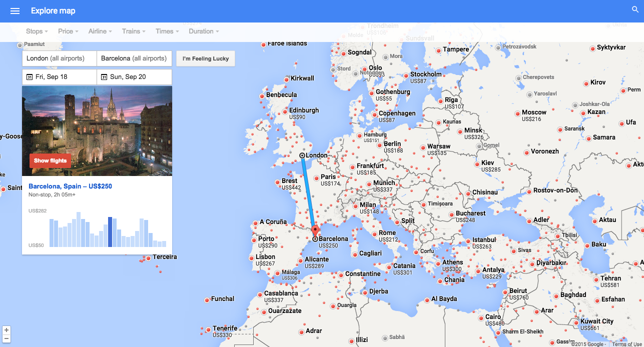Click the Catania US$301 label

click(x=404, y=269)
